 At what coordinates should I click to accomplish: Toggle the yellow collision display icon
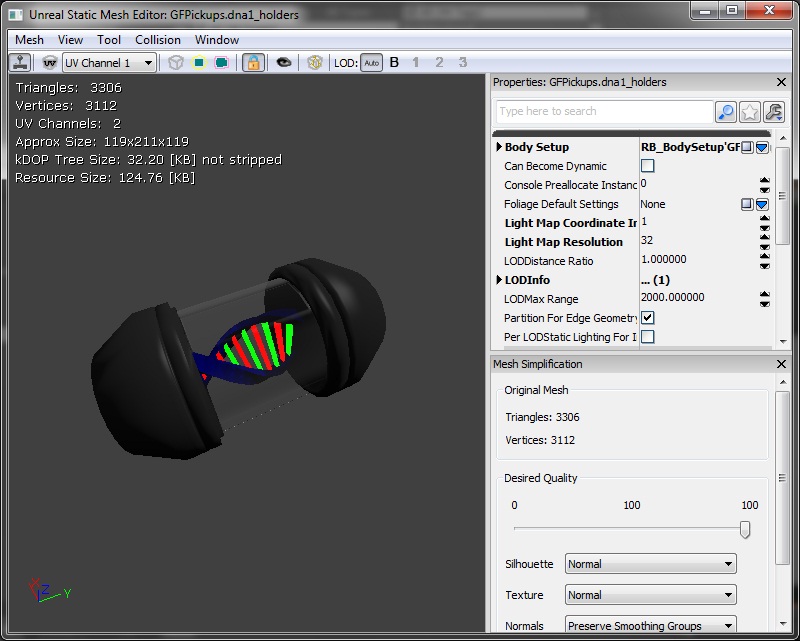click(199, 62)
